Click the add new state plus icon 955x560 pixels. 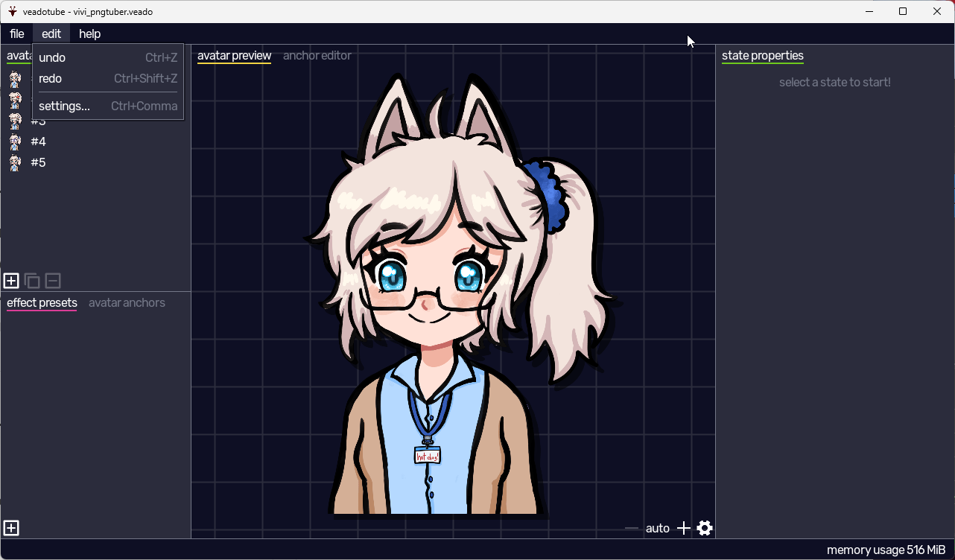pyautogui.click(x=11, y=281)
